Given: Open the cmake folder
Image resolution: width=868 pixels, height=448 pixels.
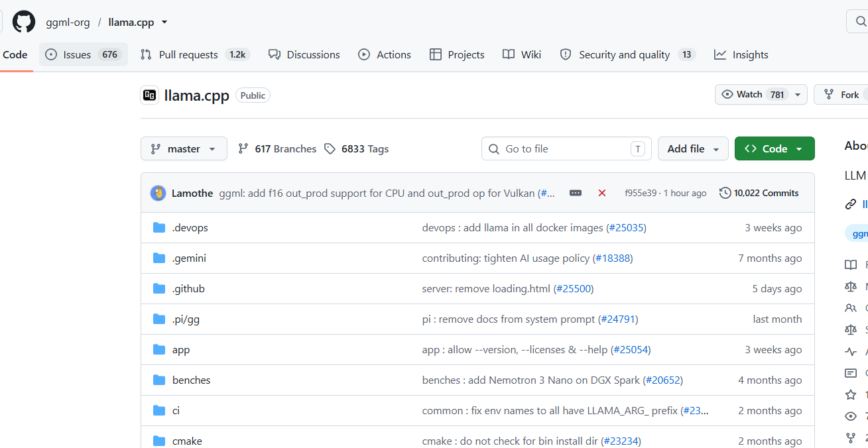Looking at the screenshot, I should coord(187,441).
